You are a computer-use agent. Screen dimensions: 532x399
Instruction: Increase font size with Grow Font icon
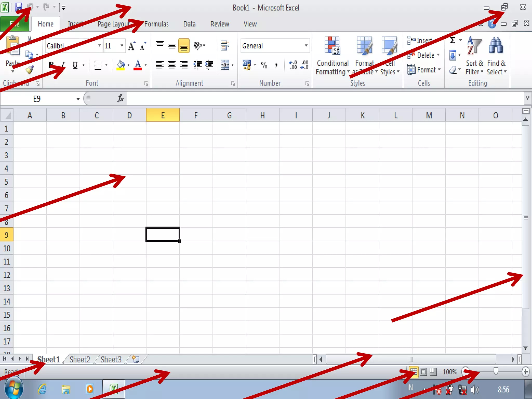(132, 46)
